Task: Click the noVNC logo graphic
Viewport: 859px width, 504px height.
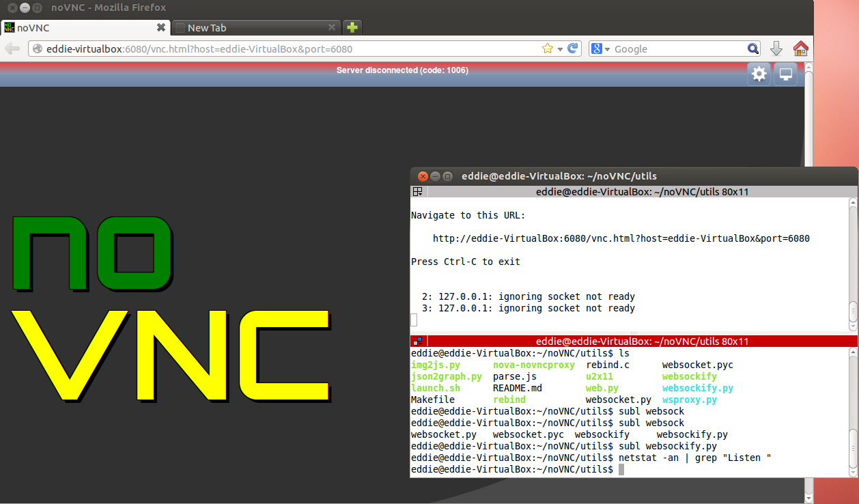Action: click(x=172, y=311)
